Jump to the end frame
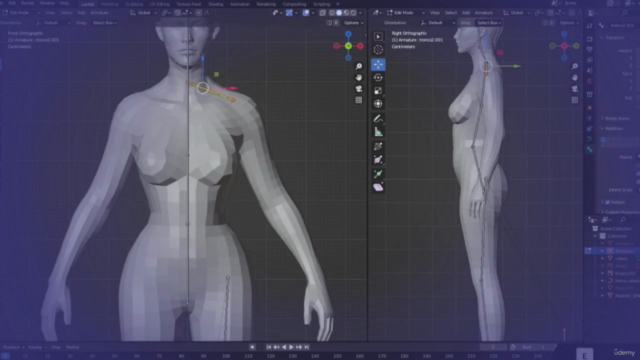 tap(307, 347)
